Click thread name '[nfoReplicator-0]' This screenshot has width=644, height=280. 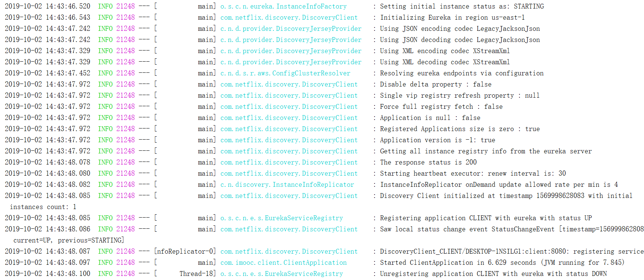185,251
